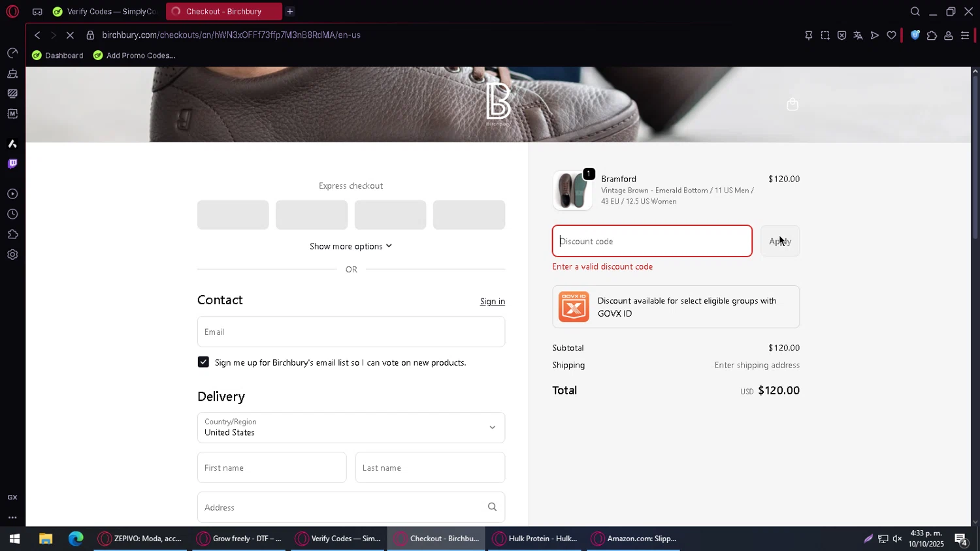Click the address search magnifier icon
The width and height of the screenshot is (980, 551).
(493, 507)
